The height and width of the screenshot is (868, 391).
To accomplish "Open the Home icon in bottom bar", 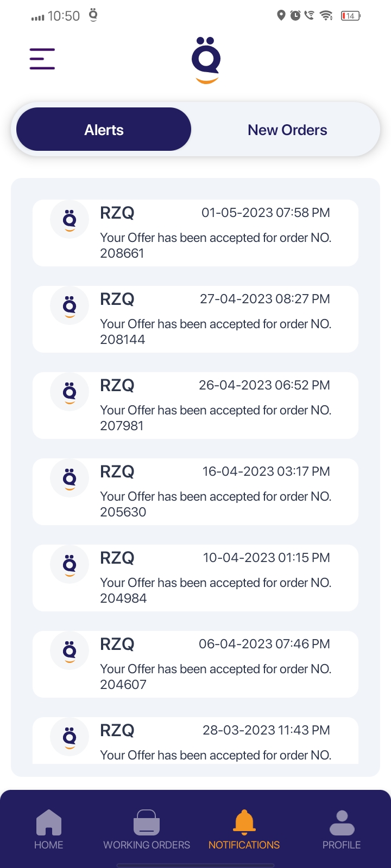I will coord(49,822).
